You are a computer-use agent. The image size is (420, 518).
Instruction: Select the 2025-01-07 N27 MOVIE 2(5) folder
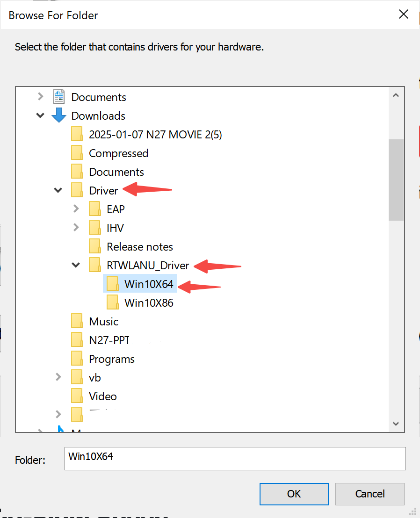click(x=155, y=135)
